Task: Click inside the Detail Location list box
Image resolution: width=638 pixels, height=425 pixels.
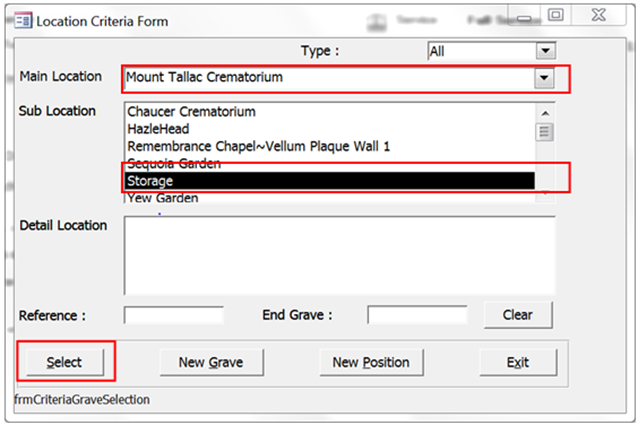Action: coord(339,255)
